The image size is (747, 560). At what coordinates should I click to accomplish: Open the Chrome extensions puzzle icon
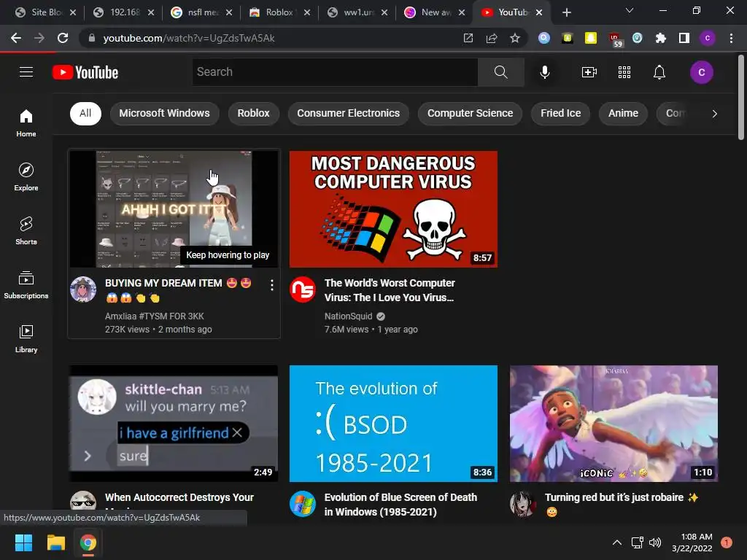click(661, 38)
